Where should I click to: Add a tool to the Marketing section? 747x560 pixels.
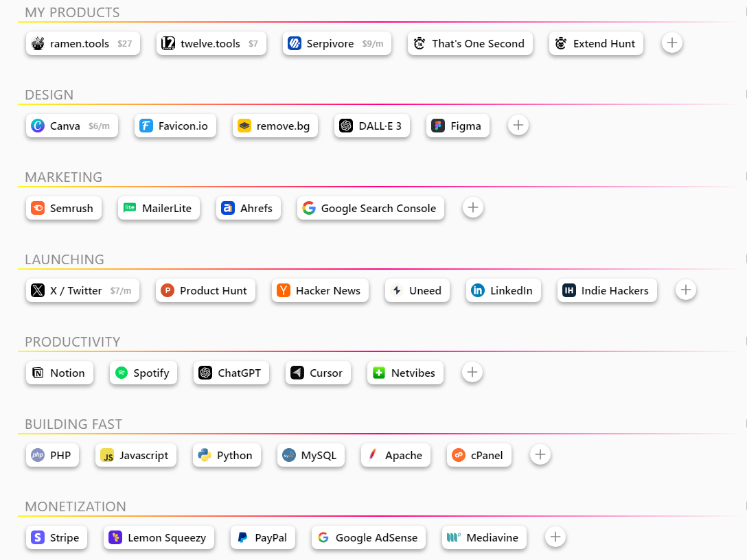473,208
